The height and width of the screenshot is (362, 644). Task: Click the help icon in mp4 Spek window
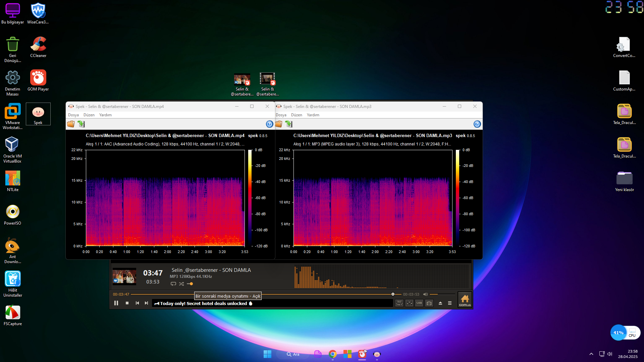[269, 124]
